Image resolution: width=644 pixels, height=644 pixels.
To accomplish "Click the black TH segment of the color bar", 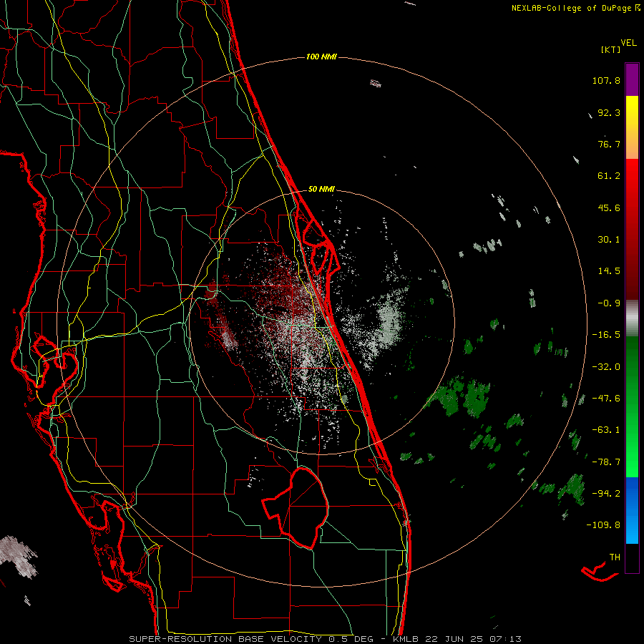I will coord(632,558).
